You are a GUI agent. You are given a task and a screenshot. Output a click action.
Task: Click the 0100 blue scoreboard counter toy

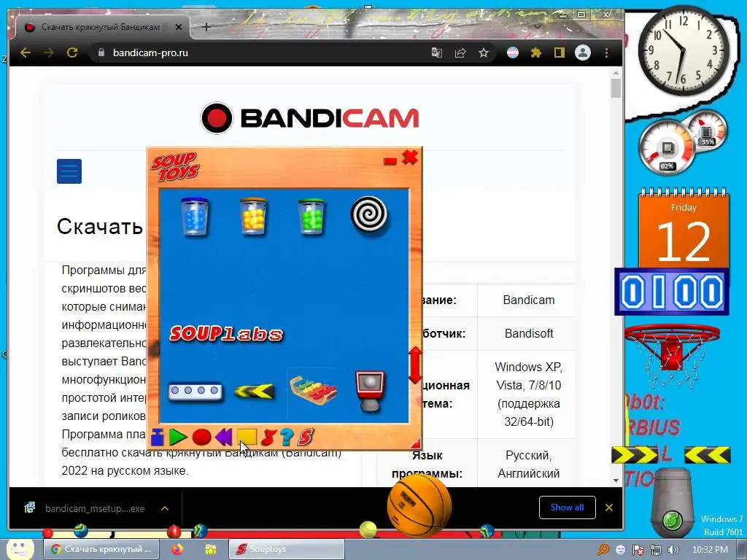tap(672, 292)
